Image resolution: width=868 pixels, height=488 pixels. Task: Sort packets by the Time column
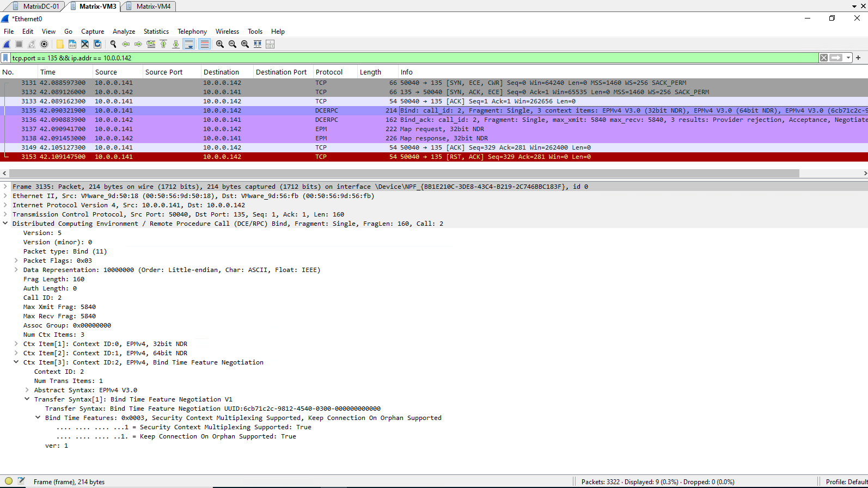tap(65, 72)
